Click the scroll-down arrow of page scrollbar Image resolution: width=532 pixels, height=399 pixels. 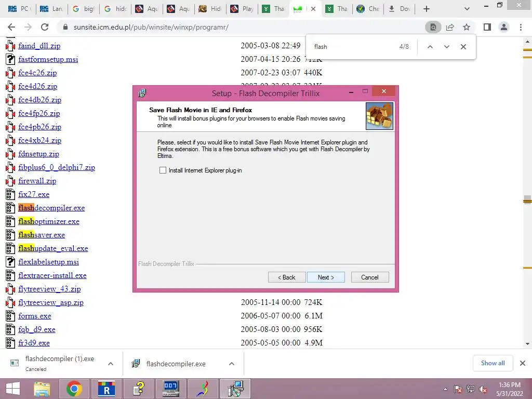527,344
